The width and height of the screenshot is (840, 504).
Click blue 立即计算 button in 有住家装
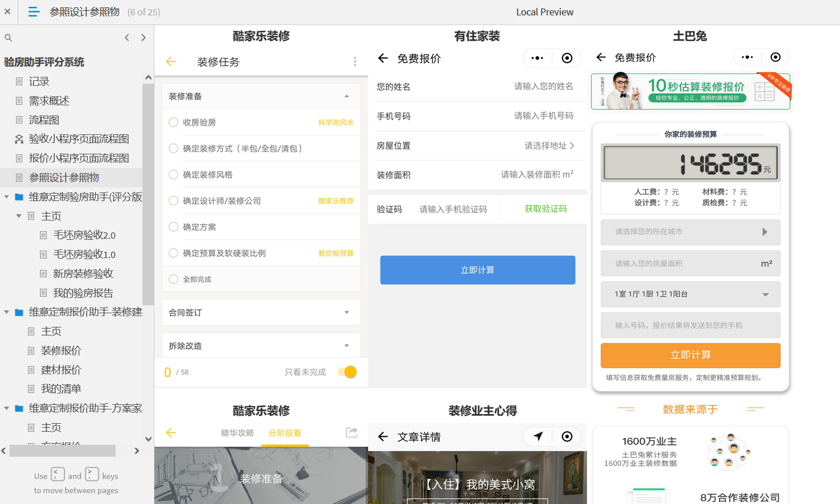coord(478,270)
